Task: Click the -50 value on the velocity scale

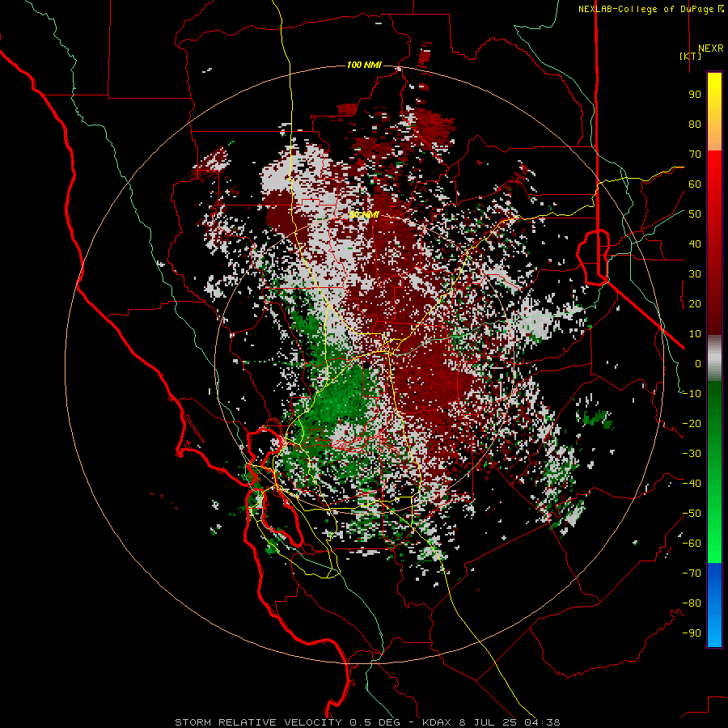Action: click(692, 514)
